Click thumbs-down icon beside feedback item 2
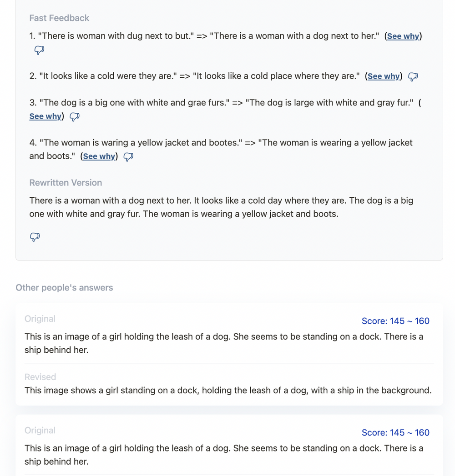 [413, 76]
